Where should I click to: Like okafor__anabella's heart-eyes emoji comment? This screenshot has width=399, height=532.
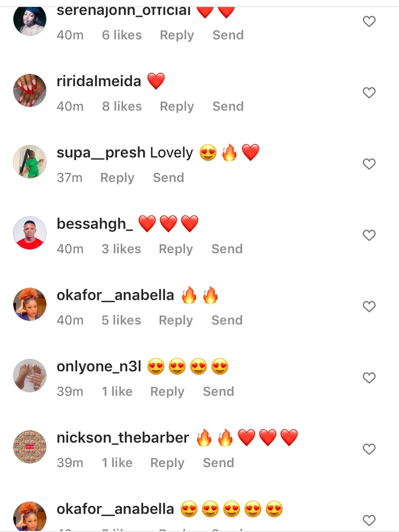click(x=369, y=520)
